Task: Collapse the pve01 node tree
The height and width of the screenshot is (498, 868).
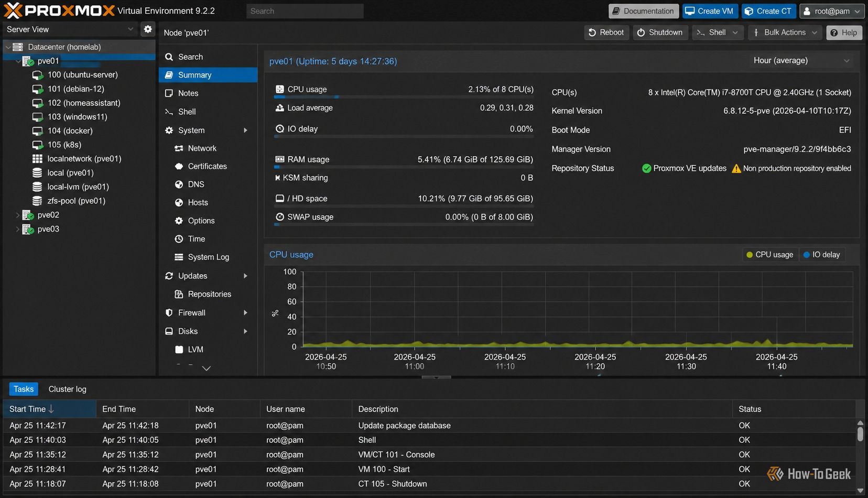Action: 18,61
